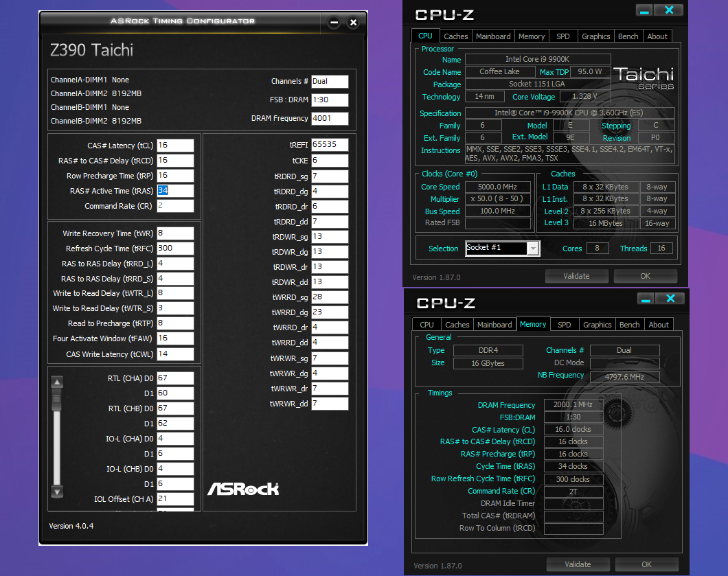
Task: Click the Command Rate (CR) field
Action: pos(175,205)
